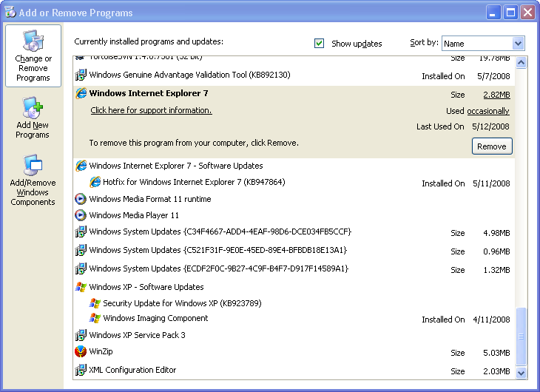Maximize the Add or Remove Programs window
The width and height of the screenshot is (540, 392).
click(x=510, y=13)
